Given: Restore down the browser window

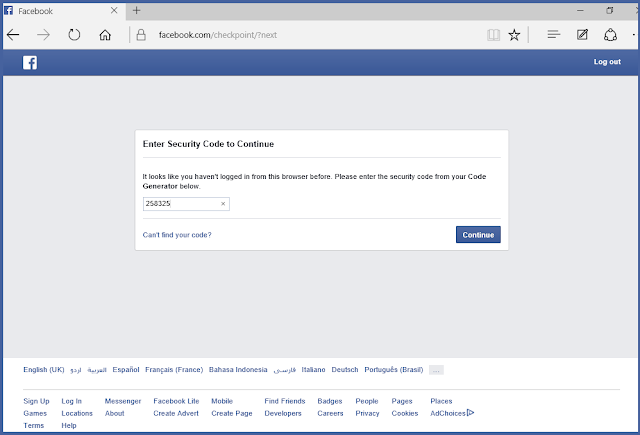Looking at the screenshot, I should click(x=609, y=11).
